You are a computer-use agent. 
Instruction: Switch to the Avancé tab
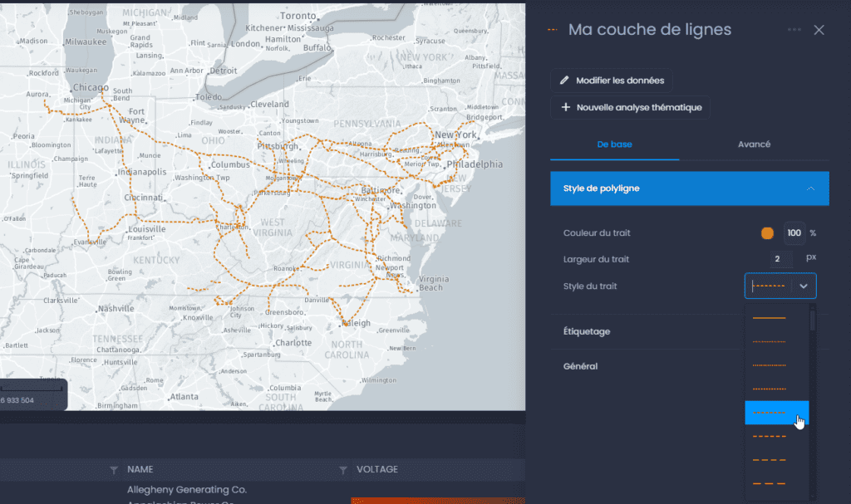point(754,144)
